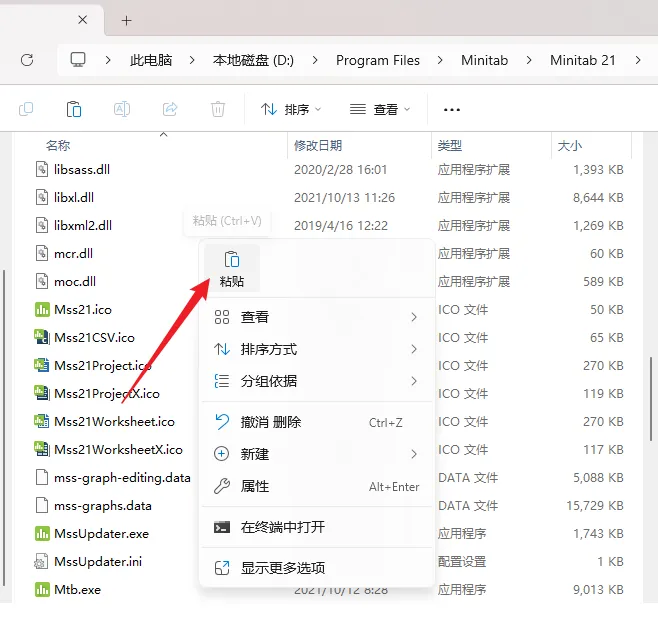Choose 在终端中打开 in context menu
Viewport: 658px width, 619px height.
tap(317, 527)
